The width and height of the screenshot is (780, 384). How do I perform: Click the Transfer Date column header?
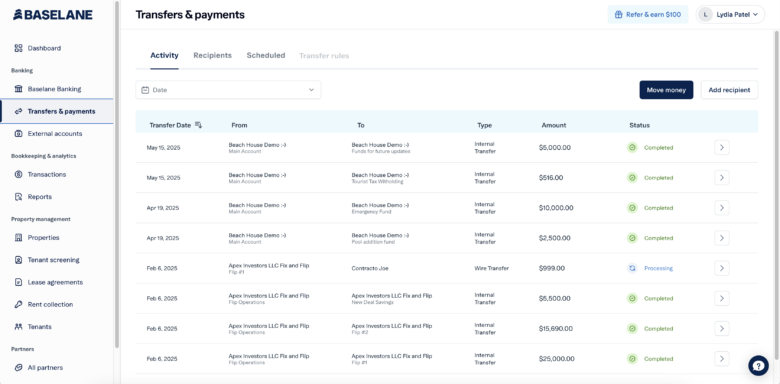point(170,125)
